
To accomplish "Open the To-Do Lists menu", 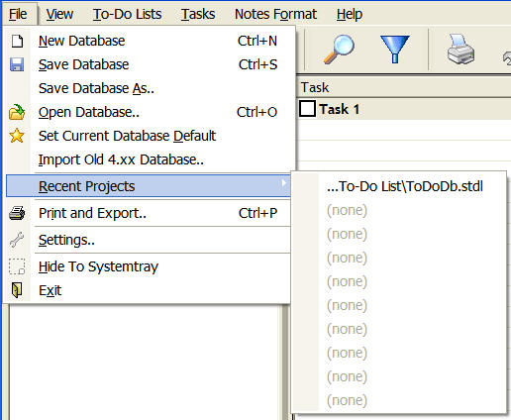I will coord(127,14).
